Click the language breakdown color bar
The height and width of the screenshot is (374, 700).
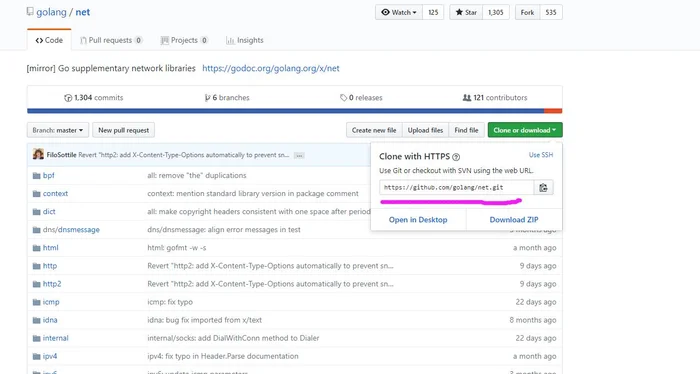(x=295, y=111)
